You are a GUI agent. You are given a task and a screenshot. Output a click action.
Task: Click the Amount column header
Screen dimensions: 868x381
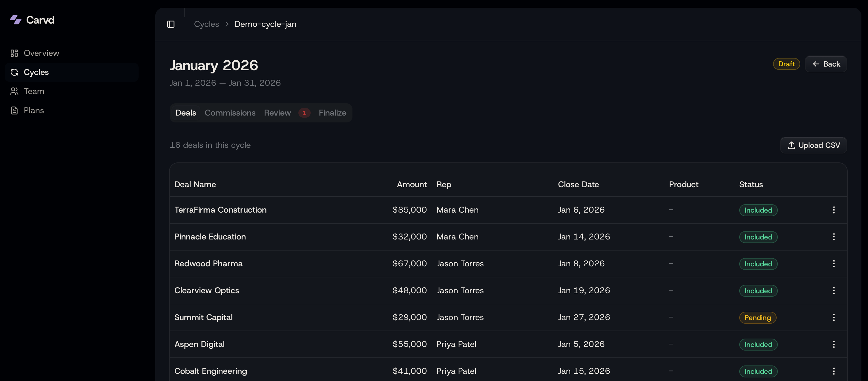(411, 185)
